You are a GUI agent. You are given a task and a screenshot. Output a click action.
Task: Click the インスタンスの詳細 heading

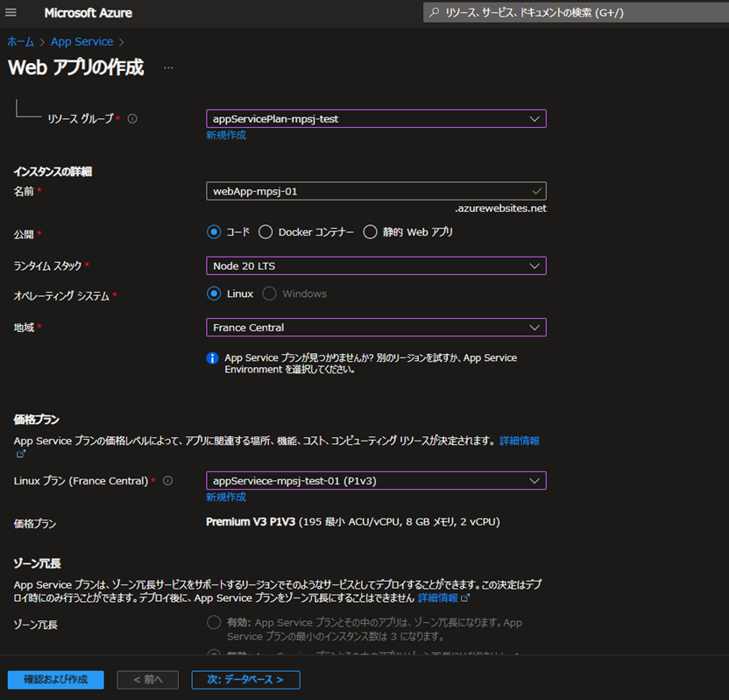tap(53, 172)
